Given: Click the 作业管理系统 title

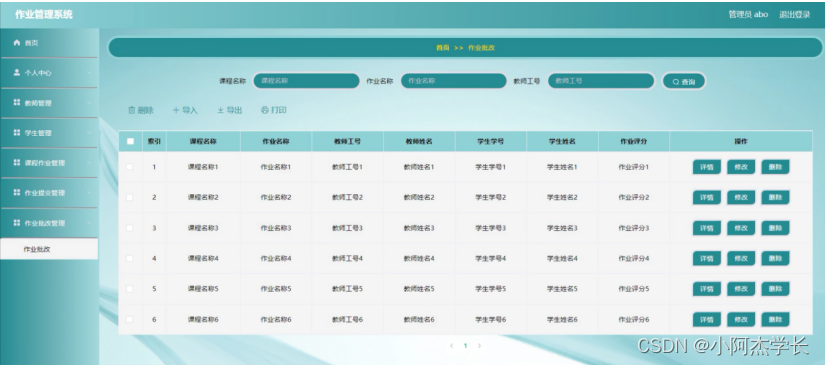Looking at the screenshot, I should pyautogui.click(x=44, y=15).
